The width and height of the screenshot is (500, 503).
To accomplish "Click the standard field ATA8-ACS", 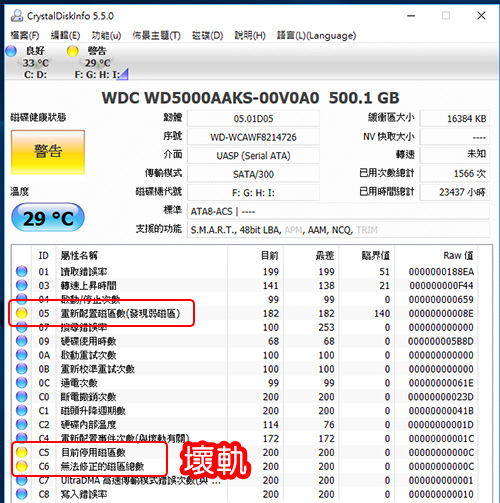I will pyautogui.click(x=338, y=211).
